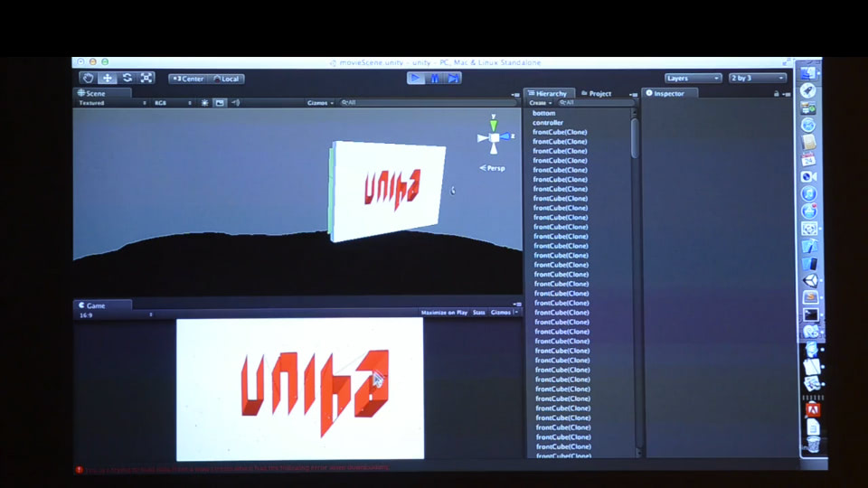
Task: Open the 2 by 3 layout dropdown
Action: tap(757, 79)
